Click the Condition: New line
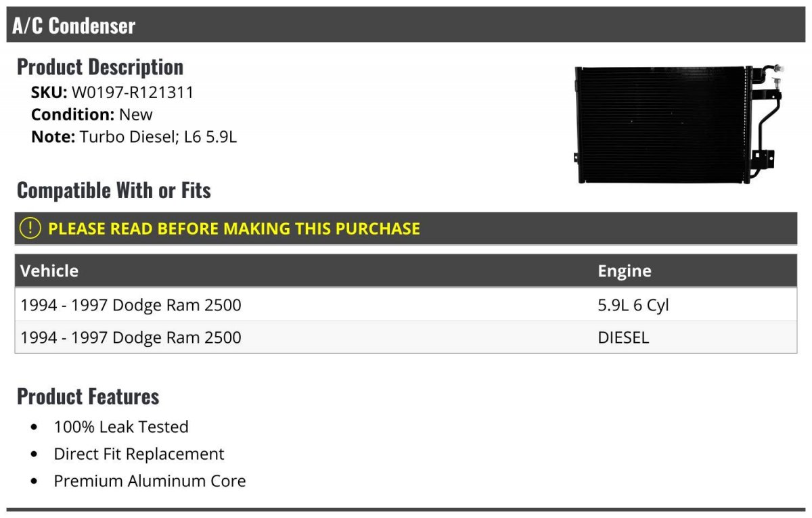The image size is (812, 518). 92,114
